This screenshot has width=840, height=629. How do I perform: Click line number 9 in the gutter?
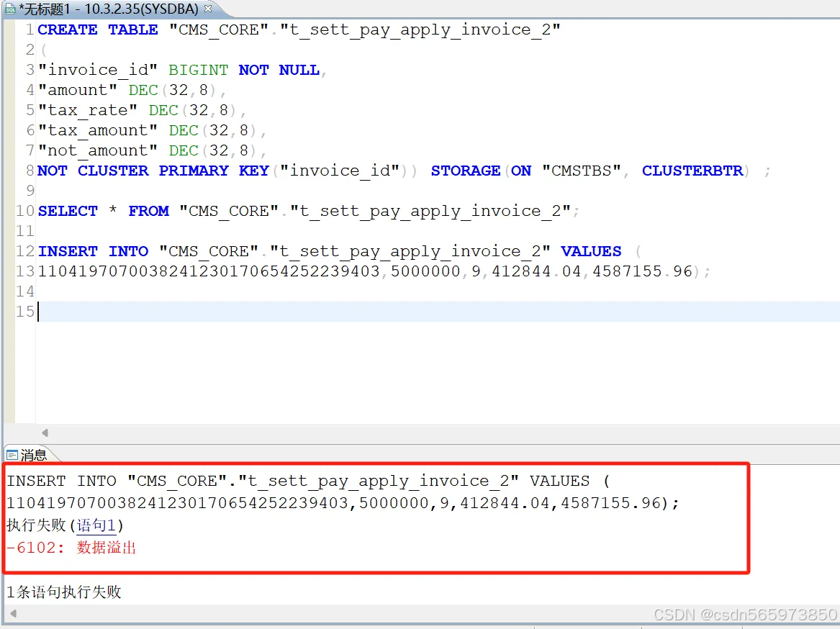(30, 191)
